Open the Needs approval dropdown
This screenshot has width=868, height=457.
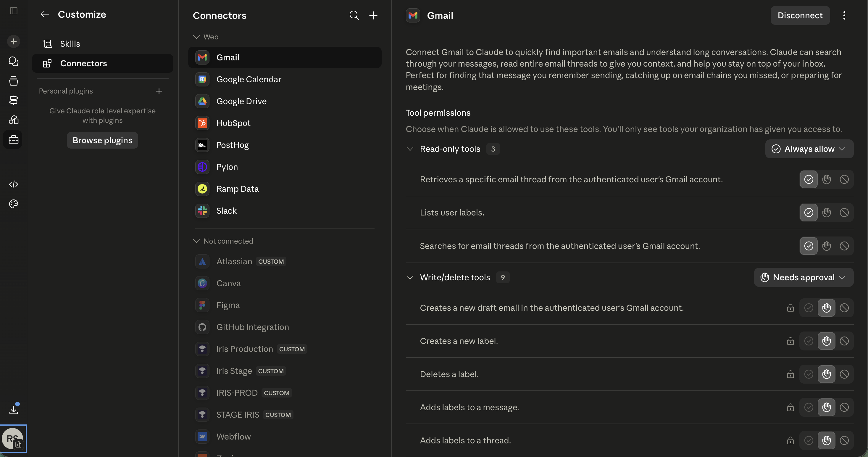(x=804, y=277)
